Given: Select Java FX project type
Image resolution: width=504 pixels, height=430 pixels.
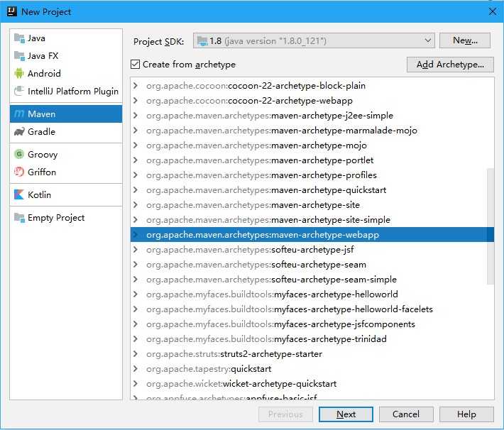Looking at the screenshot, I should tap(66, 56).
